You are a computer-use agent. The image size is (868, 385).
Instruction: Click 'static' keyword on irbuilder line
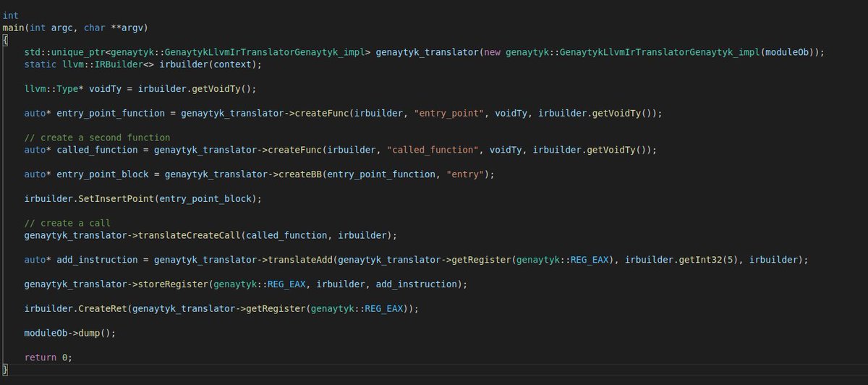click(x=40, y=64)
